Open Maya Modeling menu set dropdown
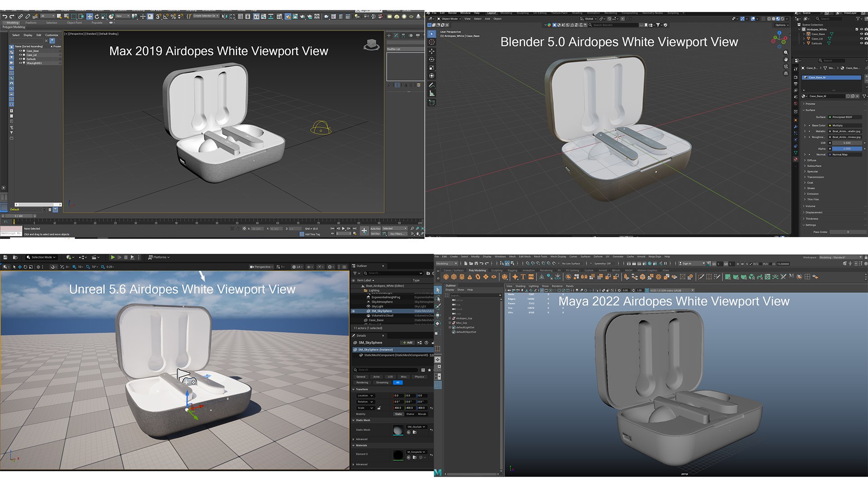 [x=447, y=263]
